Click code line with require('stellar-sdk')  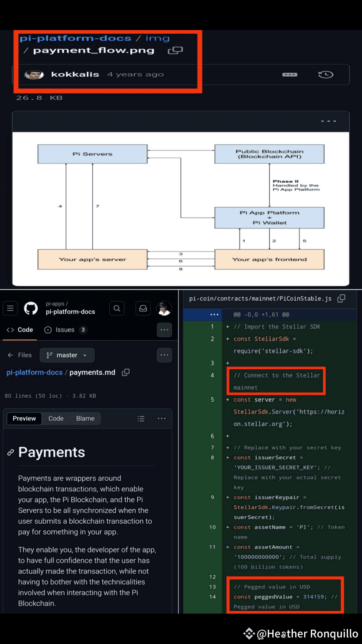pos(273,351)
